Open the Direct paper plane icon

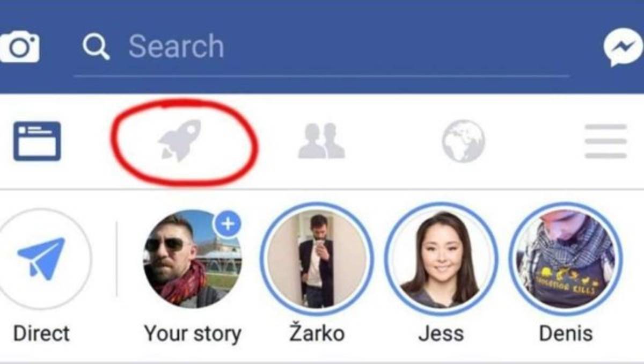(x=41, y=258)
